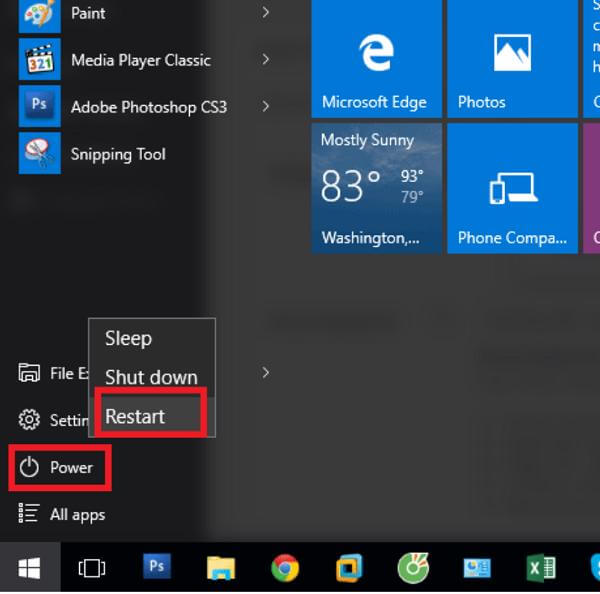Open the Snipping Tool app
Screen dimensions: 600x594
117,154
